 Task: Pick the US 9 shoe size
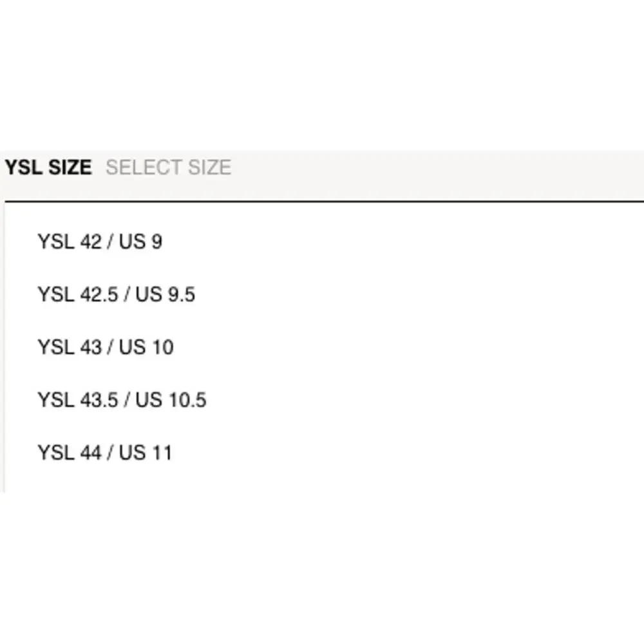pyautogui.click(x=100, y=242)
